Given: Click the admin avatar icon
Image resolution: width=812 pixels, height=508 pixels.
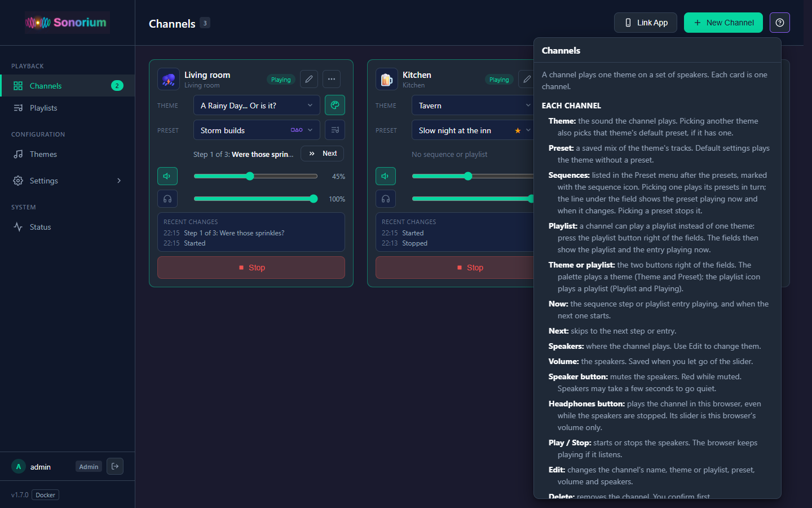Looking at the screenshot, I should tap(19, 467).
